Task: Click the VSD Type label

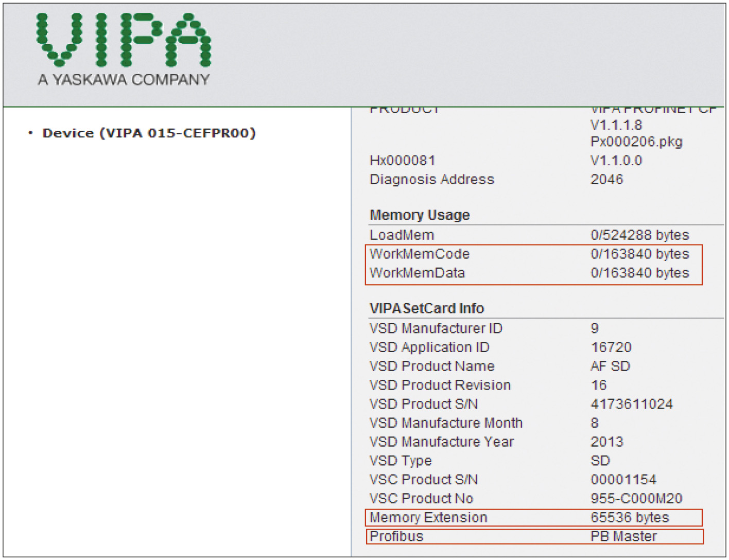Action: [x=401, y=461]
